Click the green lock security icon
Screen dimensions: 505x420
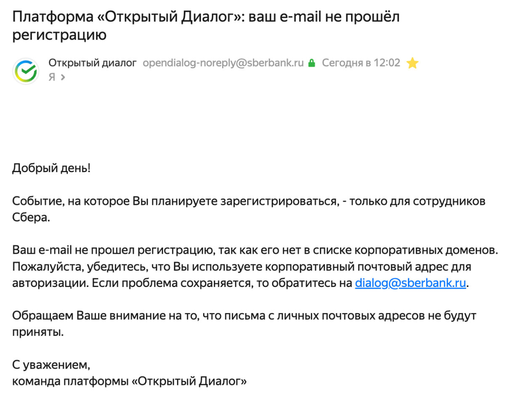312,64
